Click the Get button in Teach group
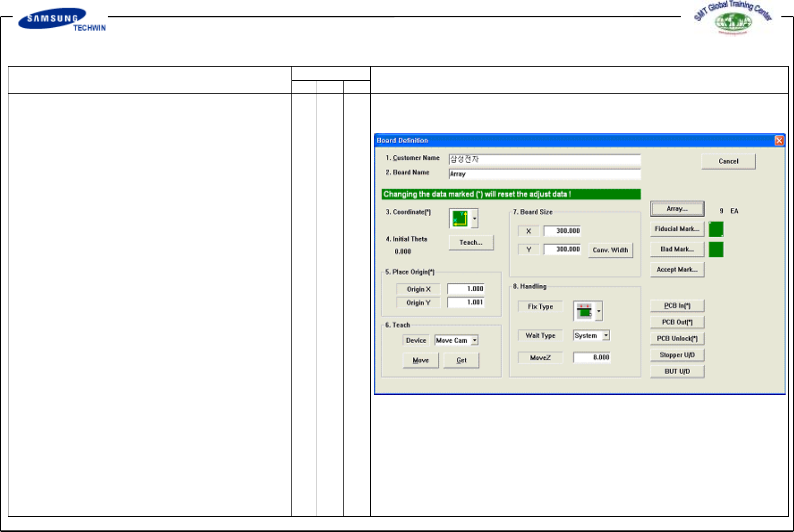 462,360
